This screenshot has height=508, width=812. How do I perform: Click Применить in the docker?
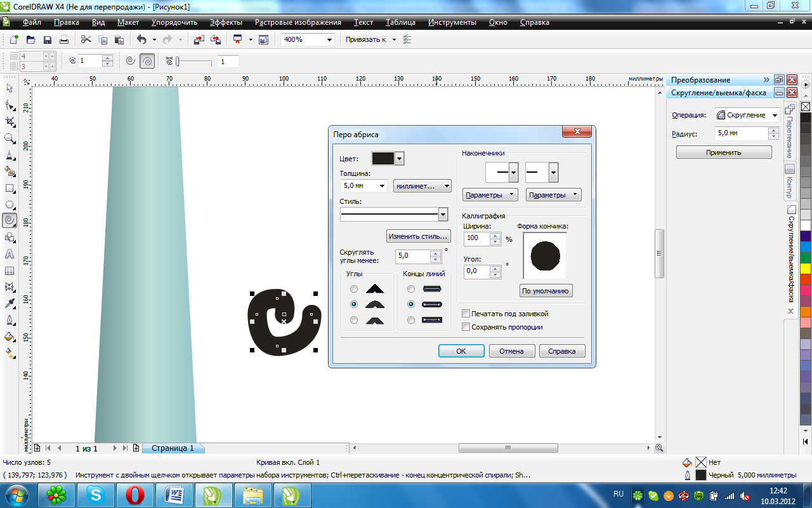tap(724, 152)
